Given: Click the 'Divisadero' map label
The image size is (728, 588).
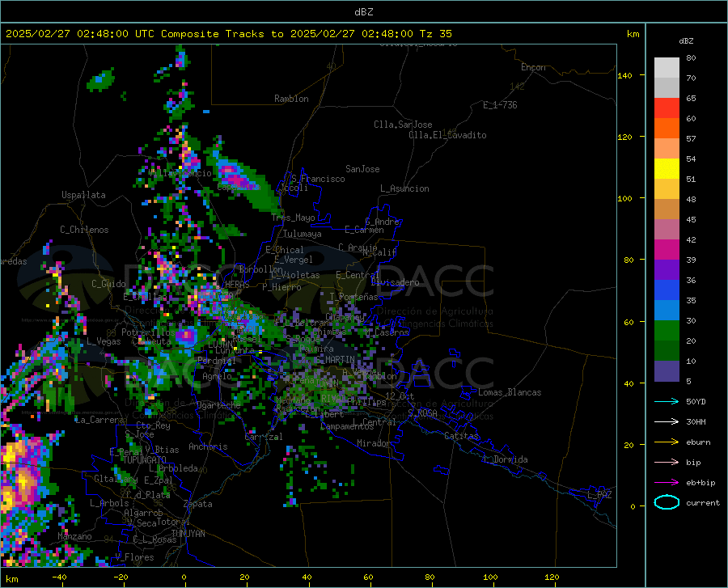Looking at the screenshot, I should [x=395, y=282].
